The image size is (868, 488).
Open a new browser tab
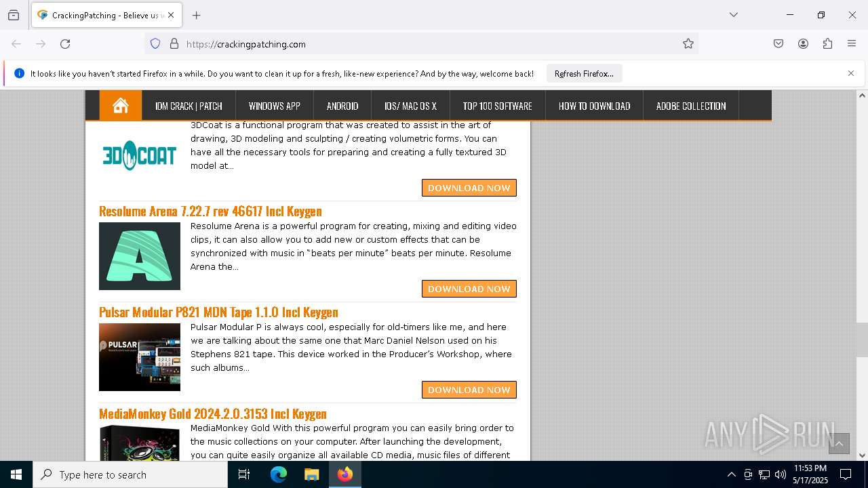click(197, 15)
